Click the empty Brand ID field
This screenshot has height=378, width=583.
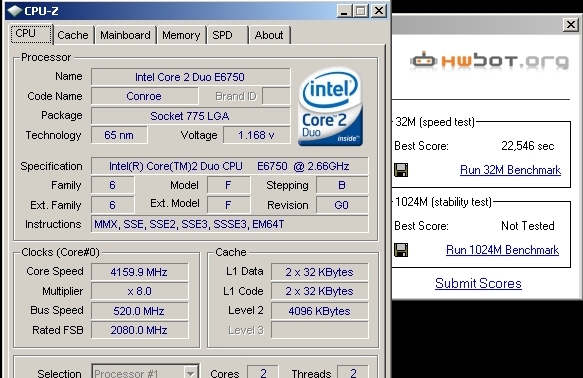point(276,96)
